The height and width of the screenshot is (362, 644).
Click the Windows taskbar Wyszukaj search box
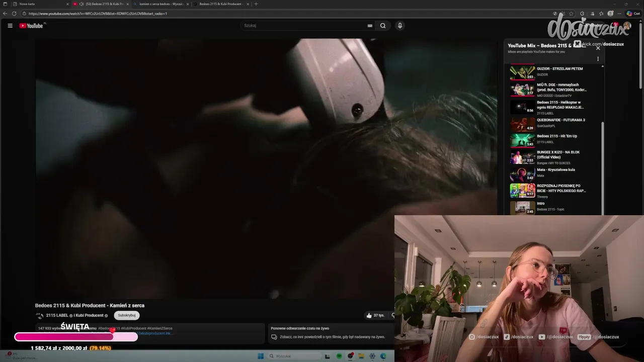(x=293, y=356)
